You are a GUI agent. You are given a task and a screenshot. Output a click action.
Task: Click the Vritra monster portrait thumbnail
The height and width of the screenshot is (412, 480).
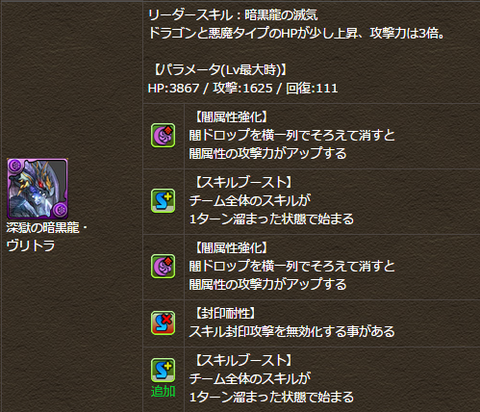37,189
